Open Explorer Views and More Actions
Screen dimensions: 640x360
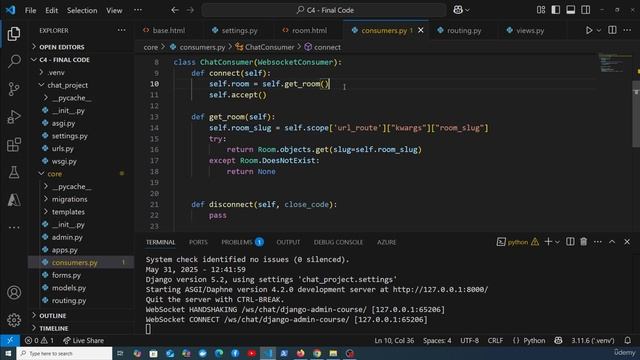[x=122, y=30]
